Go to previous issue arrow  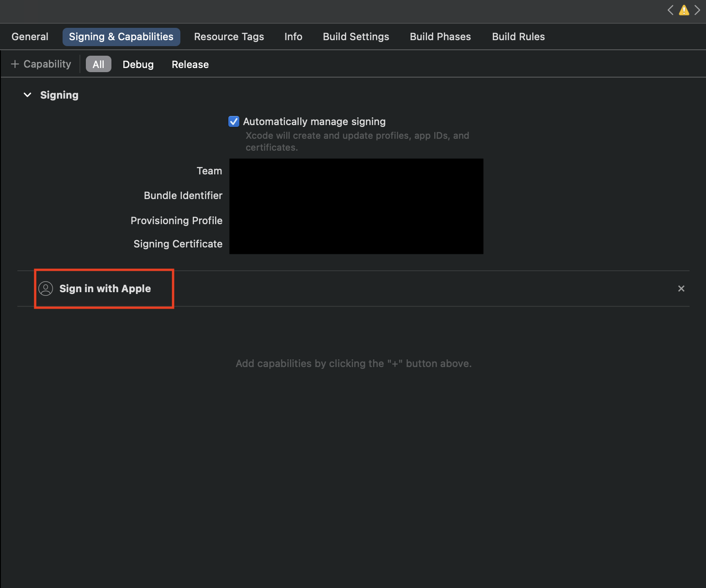[x=670, y=10]
